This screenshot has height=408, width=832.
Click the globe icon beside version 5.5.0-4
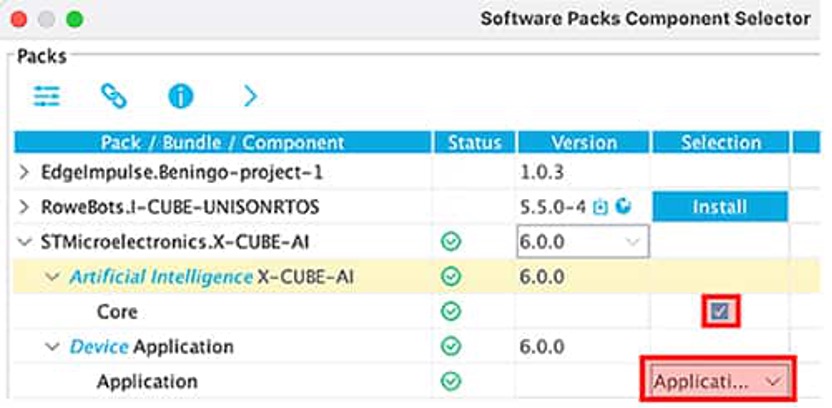[623, 206]
